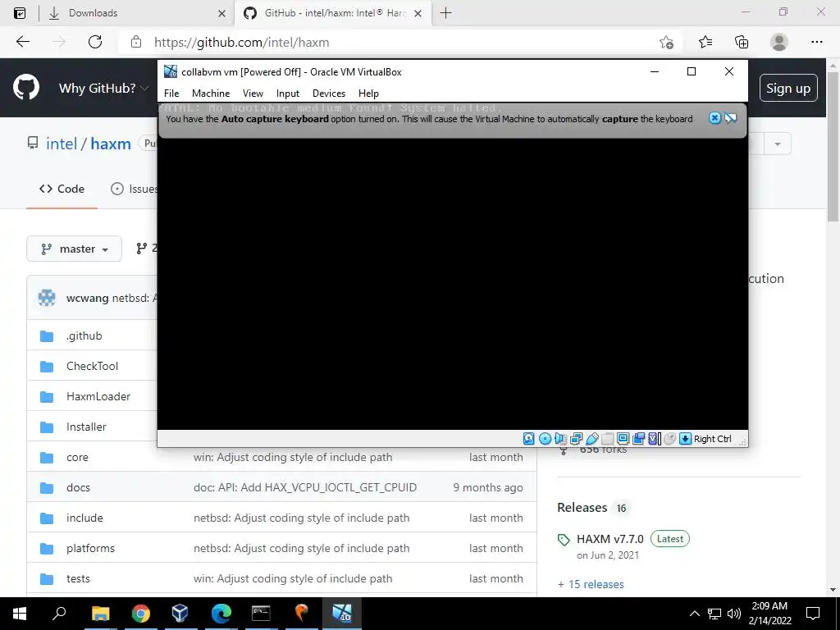The height and width of the screenshot is (630, 840).
Task: Open the tests folder
Action: pyautogui.click(x=78, y=578)
